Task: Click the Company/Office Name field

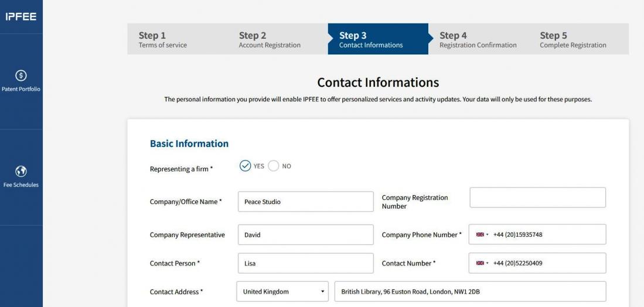Action: (305, 202)
